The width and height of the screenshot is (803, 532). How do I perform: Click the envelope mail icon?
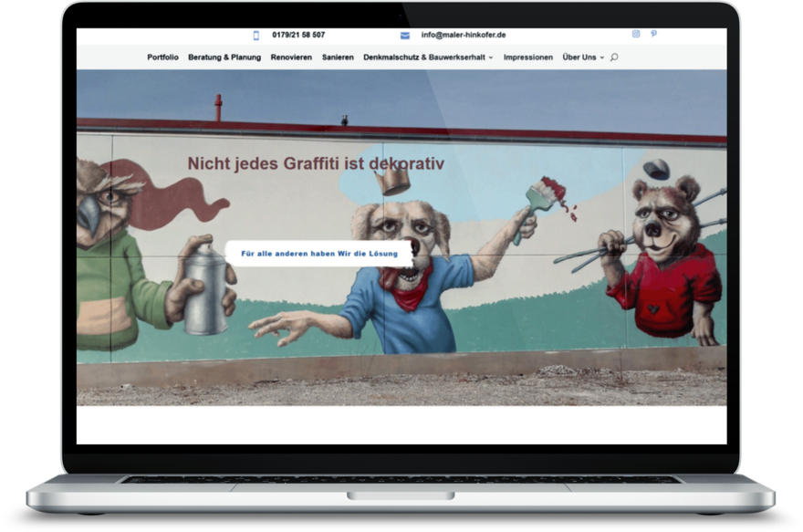click(x=405, y=36)
